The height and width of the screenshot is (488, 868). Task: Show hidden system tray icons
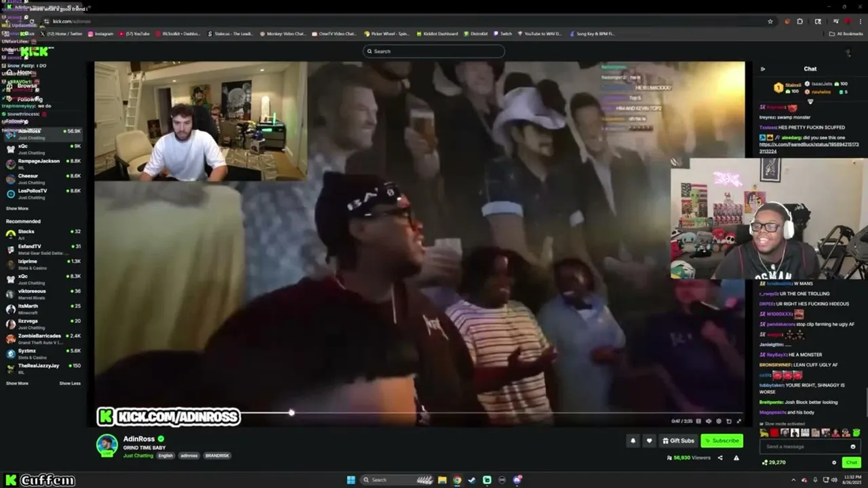pos(793,480)
